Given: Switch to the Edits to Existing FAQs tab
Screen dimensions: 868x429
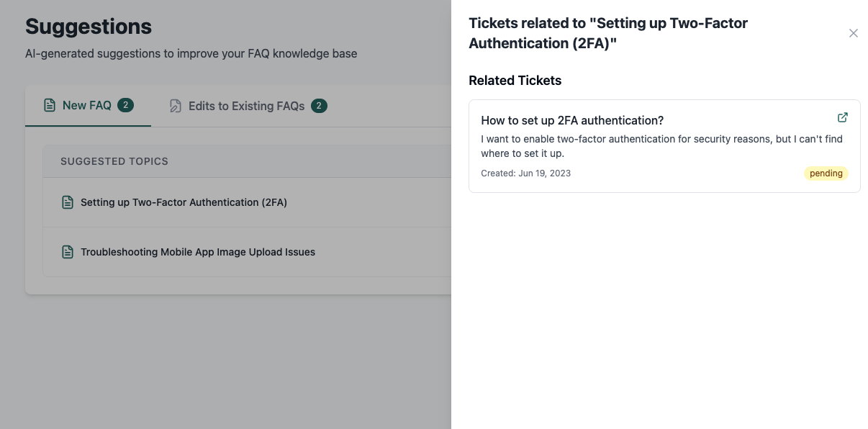Looking at the screenshot, I should tap(246, 106).
